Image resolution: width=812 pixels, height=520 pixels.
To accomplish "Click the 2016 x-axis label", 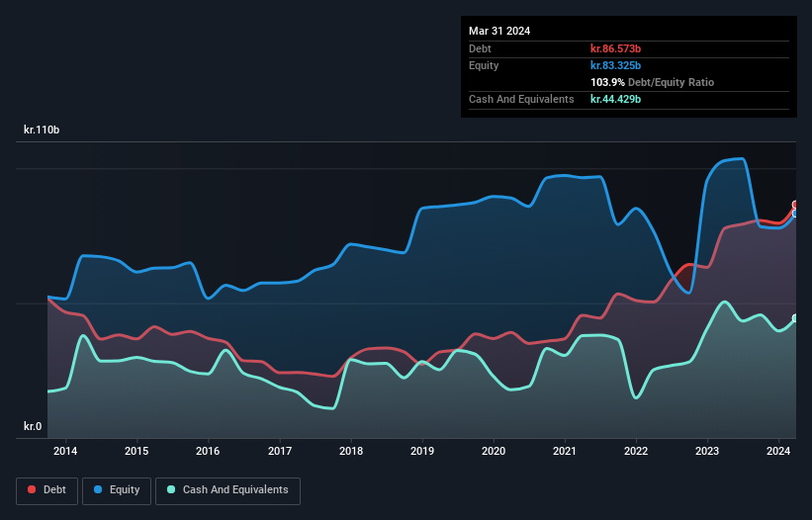I will click(x=208, y=451).
